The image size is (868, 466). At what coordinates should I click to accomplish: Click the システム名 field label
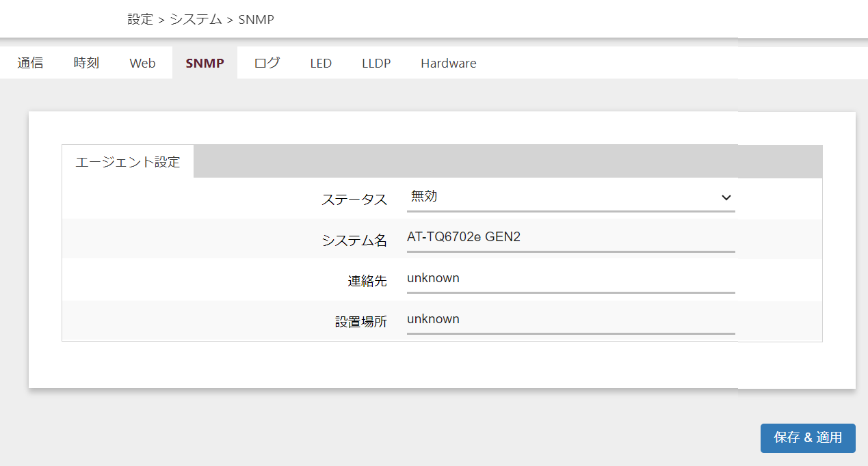[x=354, y=241]
